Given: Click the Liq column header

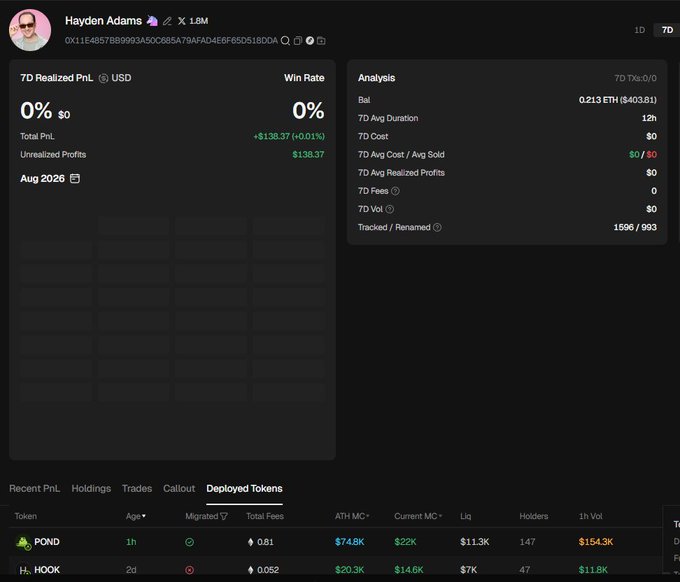Looking at the screenshot, I should click(465, 516).
